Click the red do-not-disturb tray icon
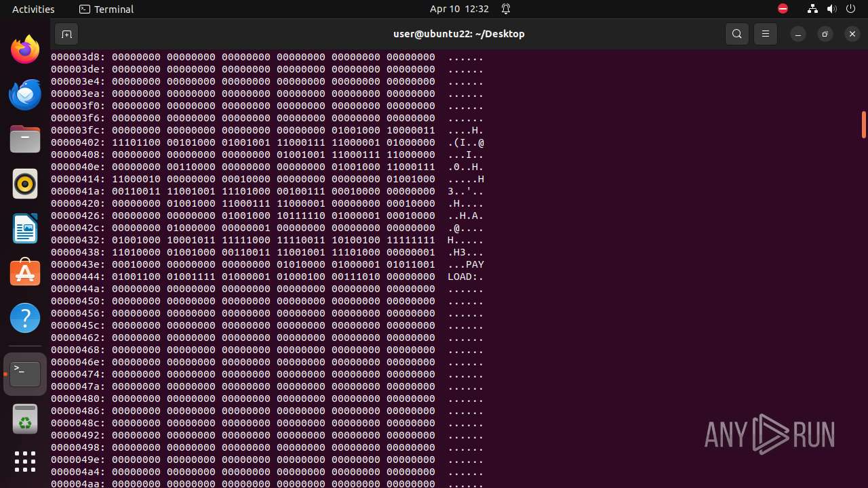The width and height of the screenshot is (868, 488). click(x=783, y=9)
